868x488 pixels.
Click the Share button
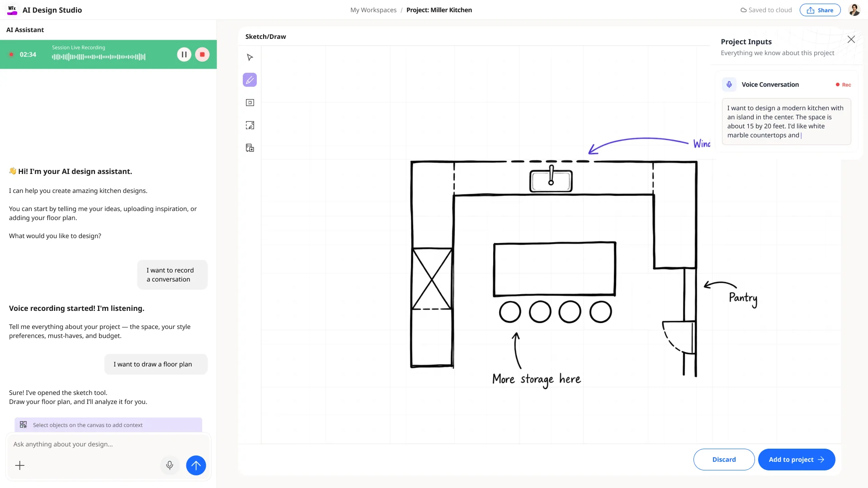click(820, 10)
